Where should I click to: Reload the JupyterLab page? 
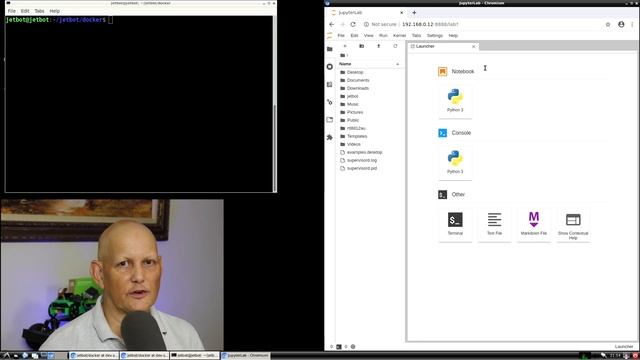pos(353,24)
